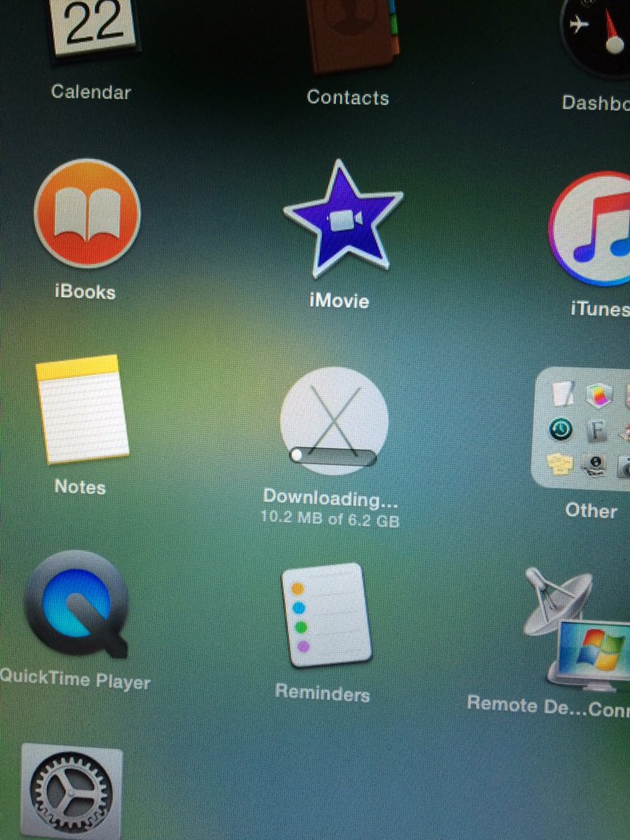Click the QuickTime Player label
This screenshot has height=840, width=630.
pyautogui.click(x=75, y=679)
